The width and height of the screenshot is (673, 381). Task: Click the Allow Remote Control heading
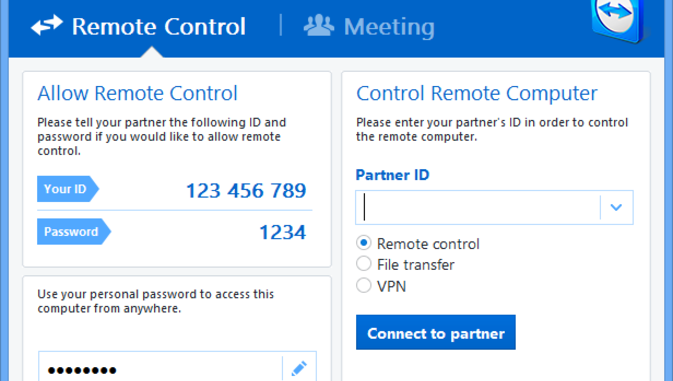coord(137,93)
